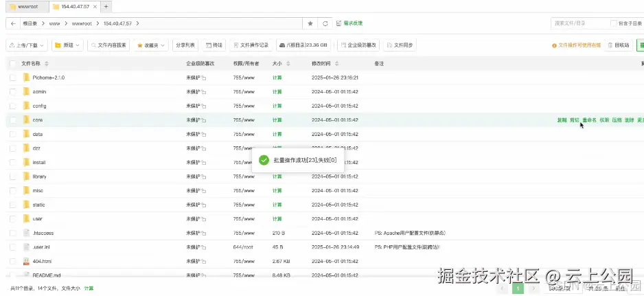Open enterprise tamper-proof (企业级防篡改) toolbar button
Viewport: 644px width, 296px height.
pyautogui.click(x=358, y=45)
